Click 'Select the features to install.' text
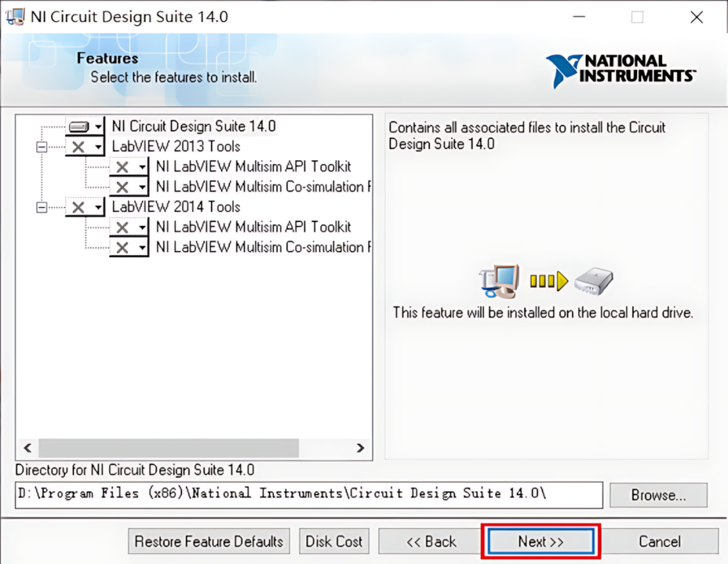This screenshot has width=728, height=564. (173, 77)
